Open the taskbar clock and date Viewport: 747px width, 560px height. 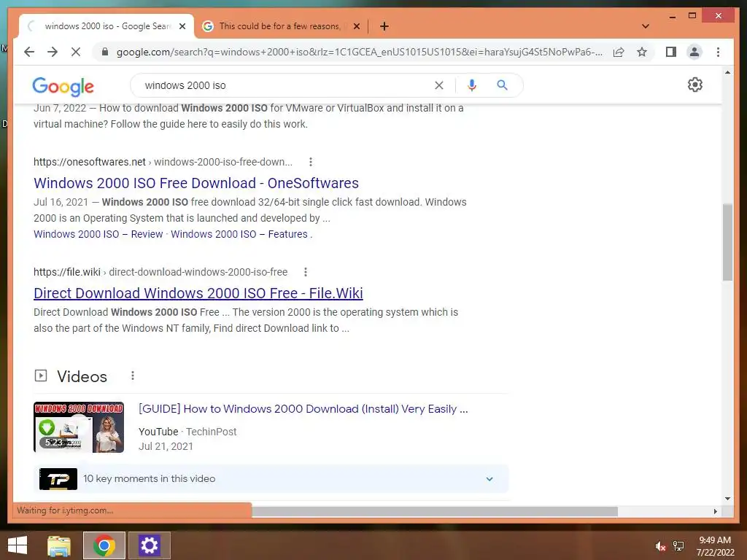click(x=715, y=546)
